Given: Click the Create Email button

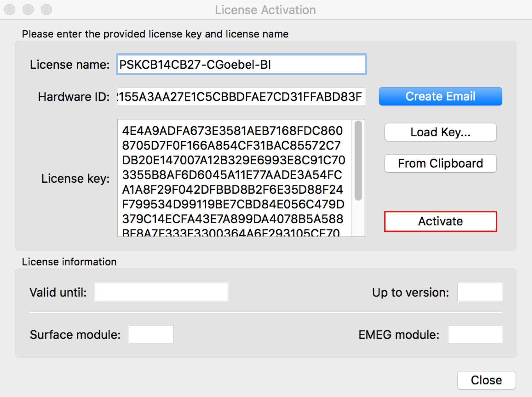Looking at the screenshot, I should 440,96.
